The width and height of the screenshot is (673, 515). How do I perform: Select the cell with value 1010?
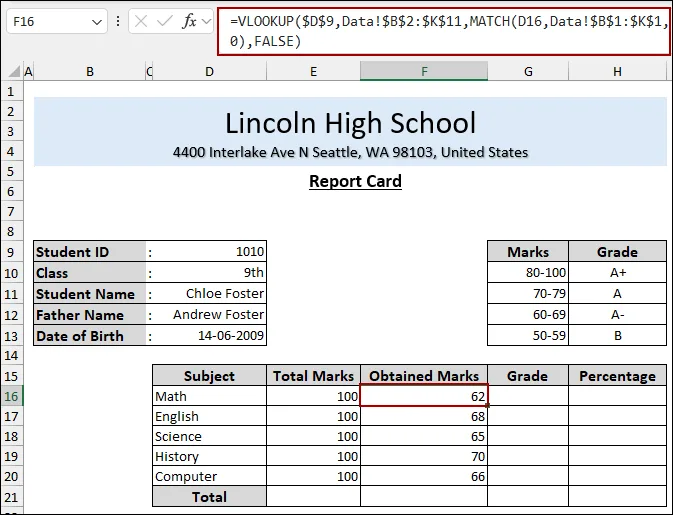pyautogui.click(x=209, y=252)
